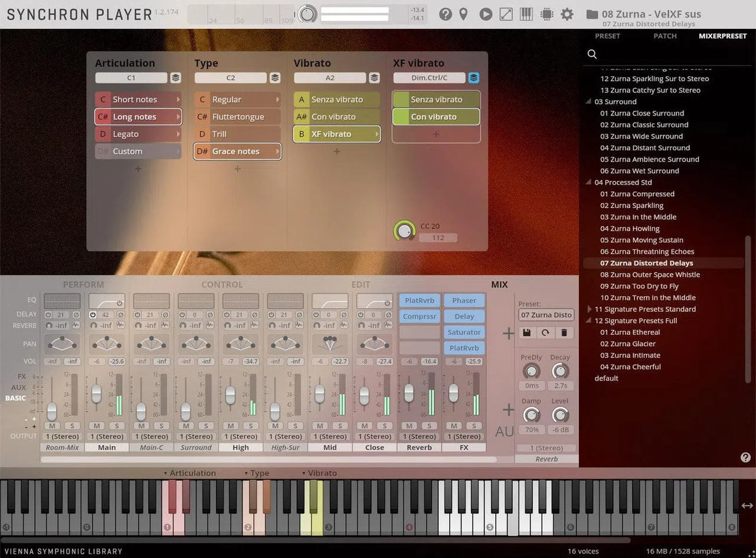This screenshot has height=558, width=756.
Task: Switch to the PERFORM tab
Action: click(83, 285)
